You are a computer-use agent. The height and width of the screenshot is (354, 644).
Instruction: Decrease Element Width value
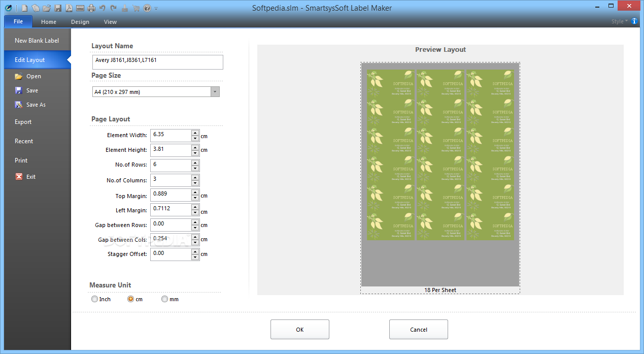click(195, 139)
